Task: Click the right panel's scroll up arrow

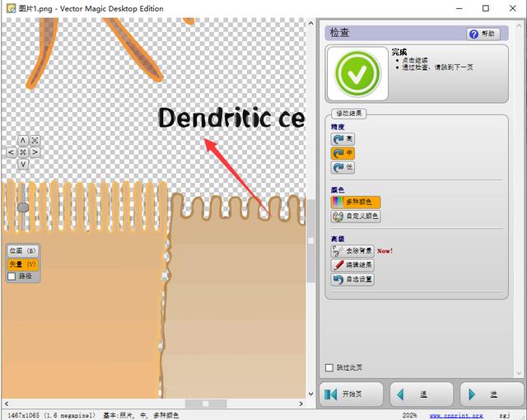Action: click(x=520, y=26)
